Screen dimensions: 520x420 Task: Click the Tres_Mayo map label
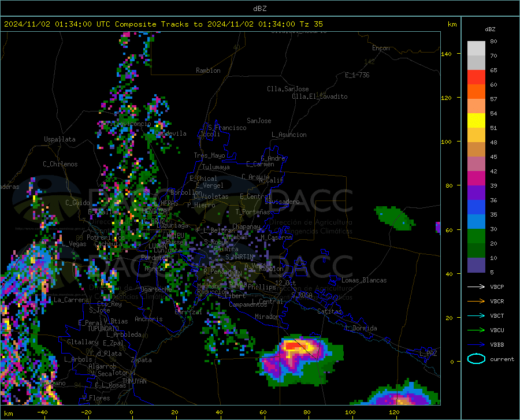coord(209,155)
